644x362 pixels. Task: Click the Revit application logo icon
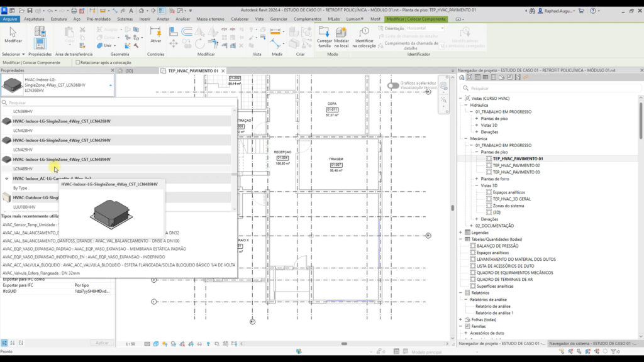(4, 11)
